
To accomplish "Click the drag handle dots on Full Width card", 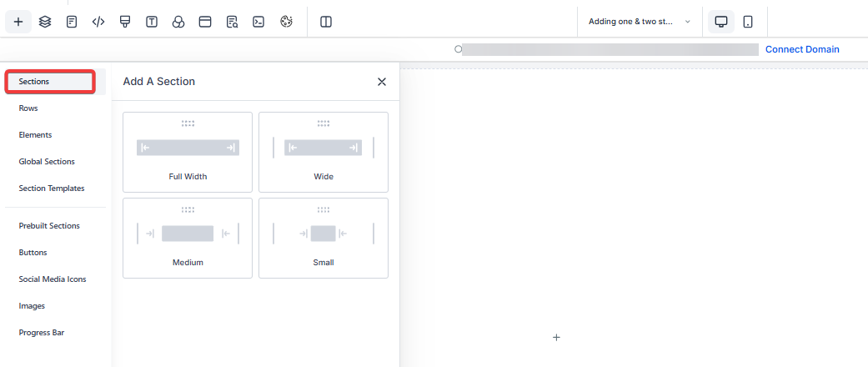I will [x=188, y=123].
